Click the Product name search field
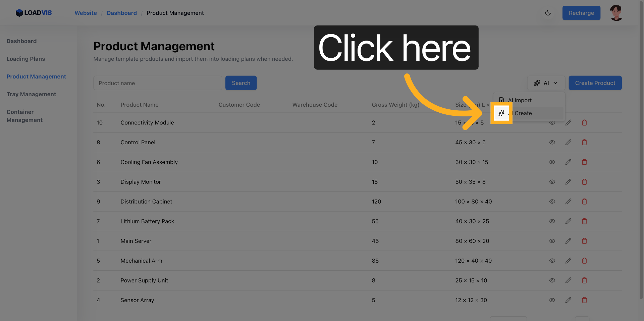 point(158,83)
